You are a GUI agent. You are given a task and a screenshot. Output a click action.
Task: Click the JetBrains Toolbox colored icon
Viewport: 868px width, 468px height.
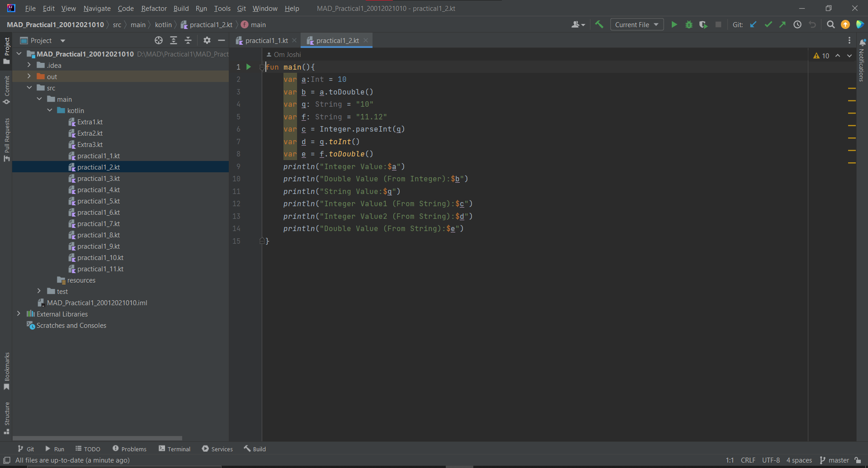click(x=860, y=24)
